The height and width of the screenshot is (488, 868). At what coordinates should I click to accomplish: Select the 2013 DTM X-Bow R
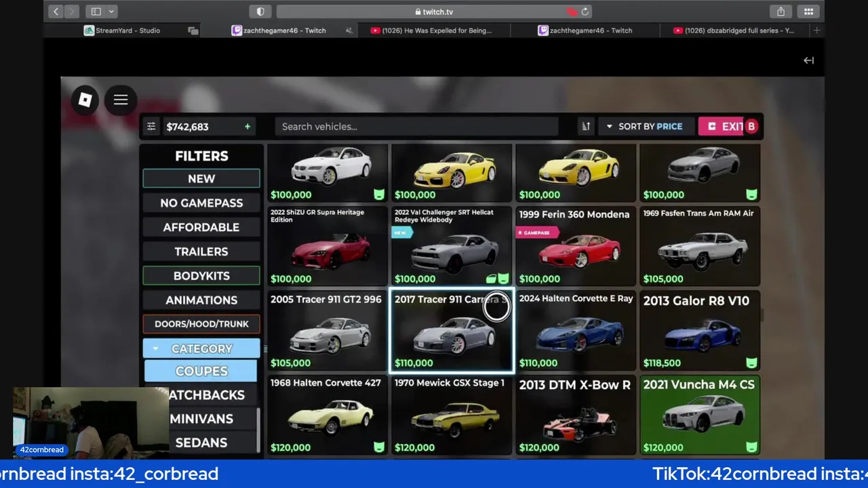(576, 415)
